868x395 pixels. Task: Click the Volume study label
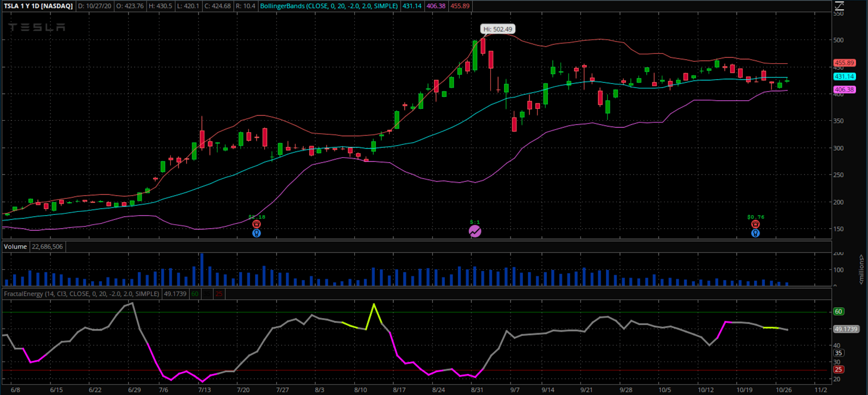(x=15, y=247)
